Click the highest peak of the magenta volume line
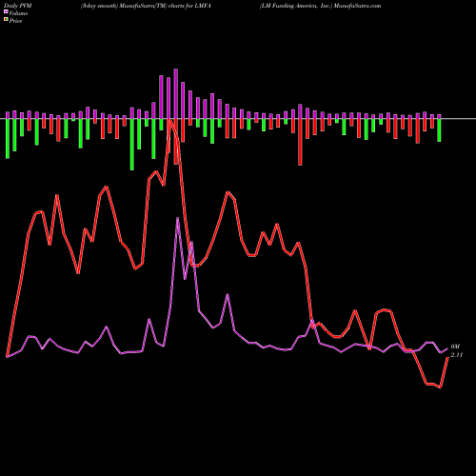The height and width of the screenshot is (476, 476). tap(178, 218)
